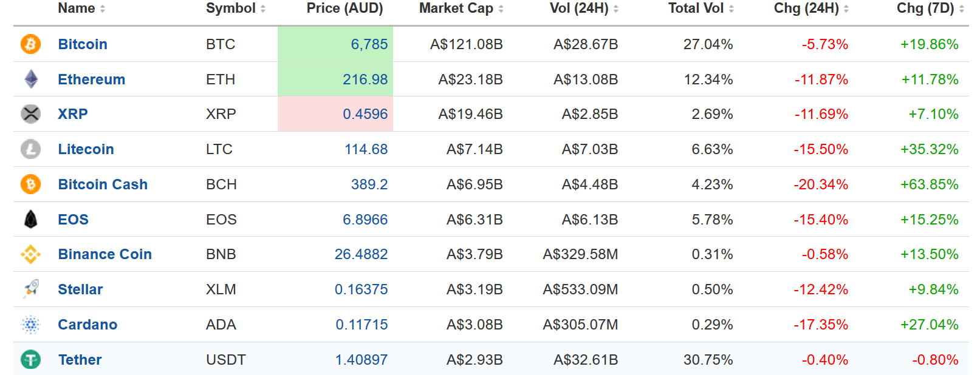Image resolution: width=980 pixels, height=375 pixels.
Task: Click the Cardano logo icon
Action: click(30, 325)
